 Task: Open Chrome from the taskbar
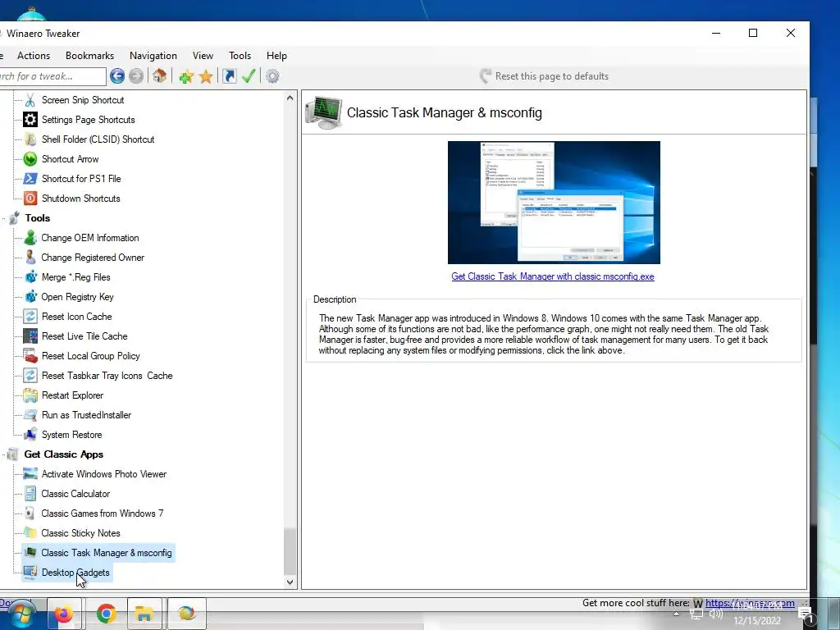point(106,614)
